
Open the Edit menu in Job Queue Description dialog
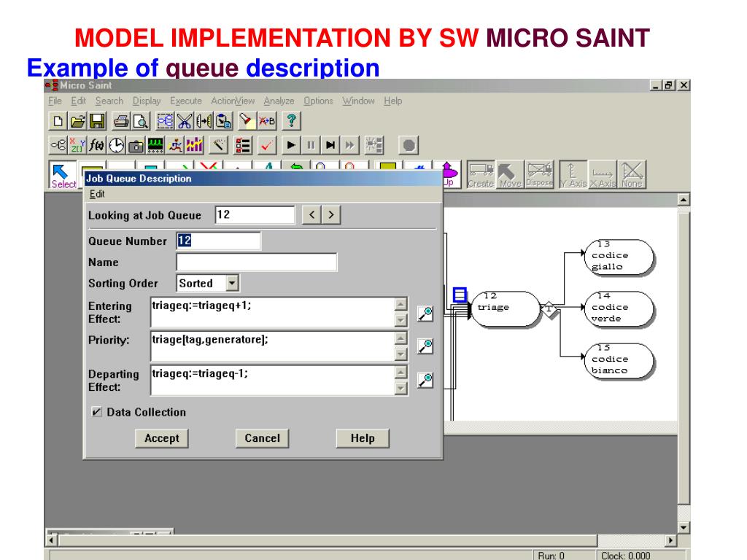coord(97,194)
